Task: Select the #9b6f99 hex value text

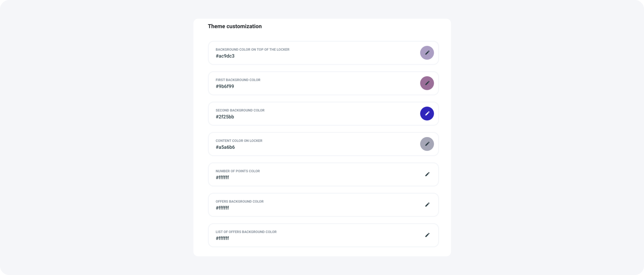Action: point(225,86)
